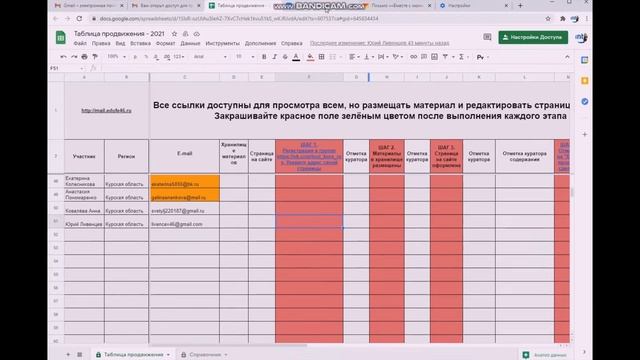Open the Правка menu
This screenshot has width=640, height=360.
click(101, 43)
